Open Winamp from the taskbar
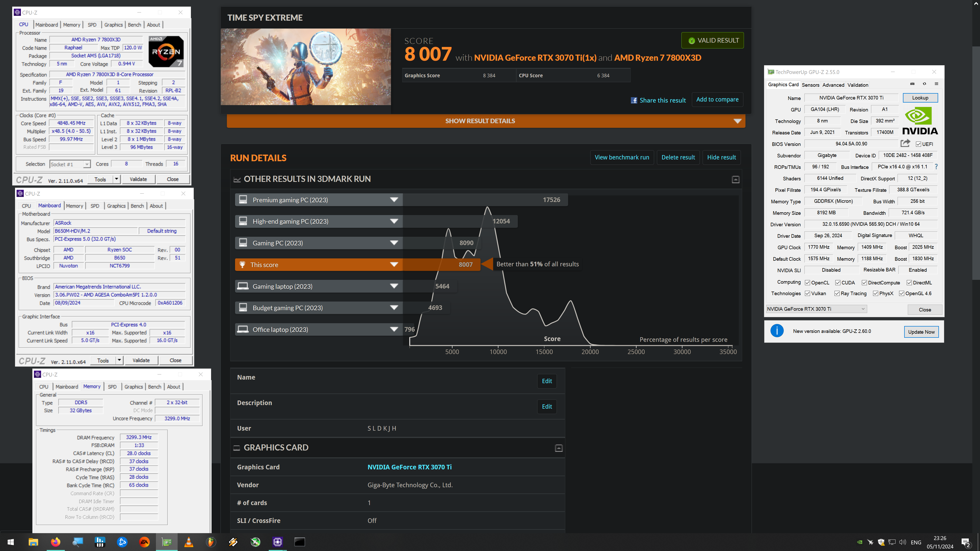Viewport: 980px width, 551px height. [x=233, y=542]
